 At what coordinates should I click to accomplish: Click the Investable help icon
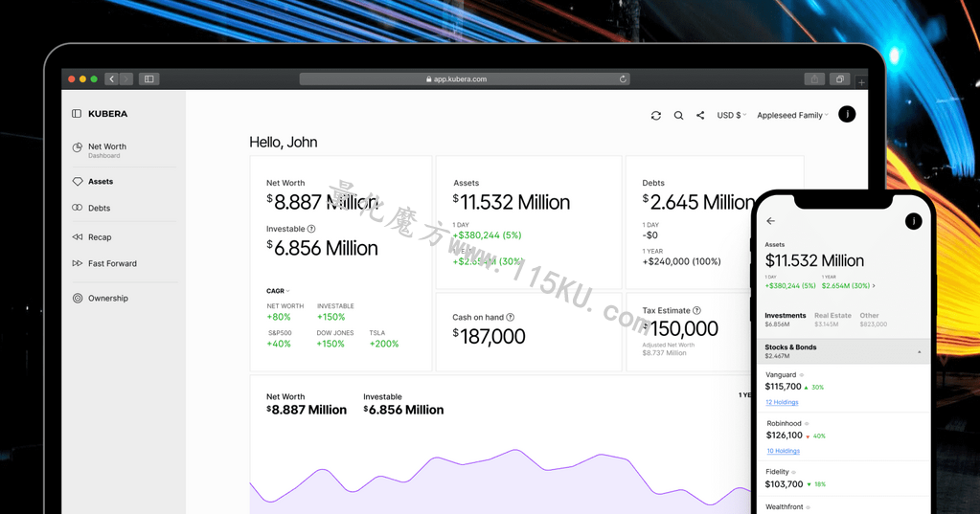(311, 229)
